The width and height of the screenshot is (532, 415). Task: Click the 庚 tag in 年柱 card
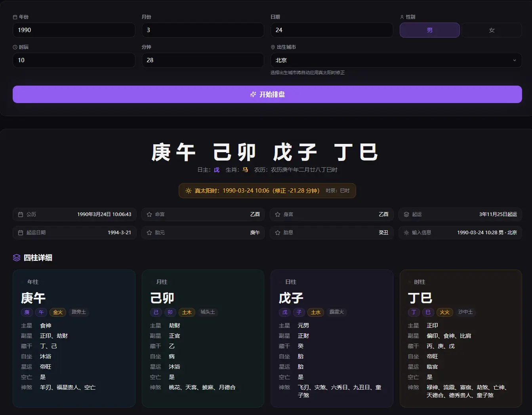27,312
